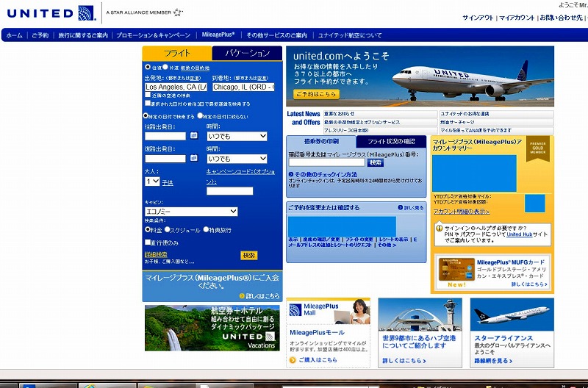Viewport: 588px width, 388px height.
Task: Click yellow arrow beside MileagePlus 詳しくはこちら
Action: tap(242, 296)
